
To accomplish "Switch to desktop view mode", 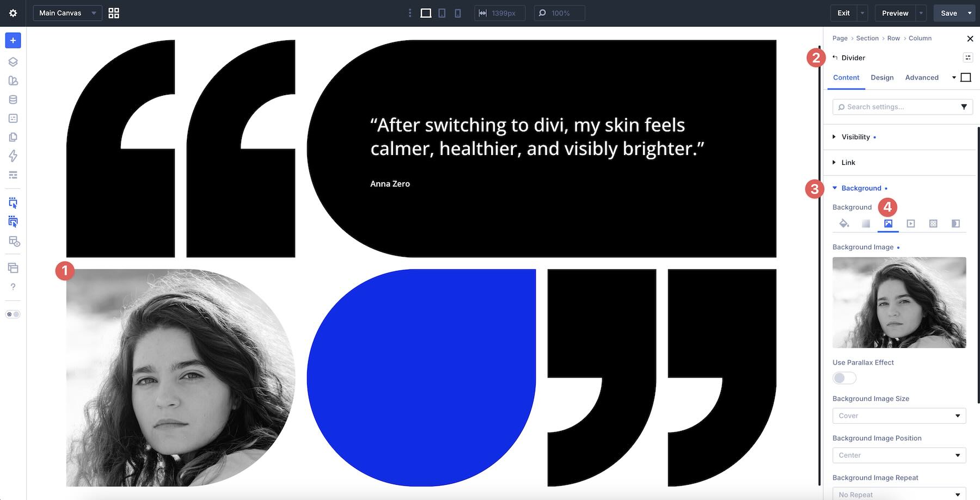I will [426, 13].
